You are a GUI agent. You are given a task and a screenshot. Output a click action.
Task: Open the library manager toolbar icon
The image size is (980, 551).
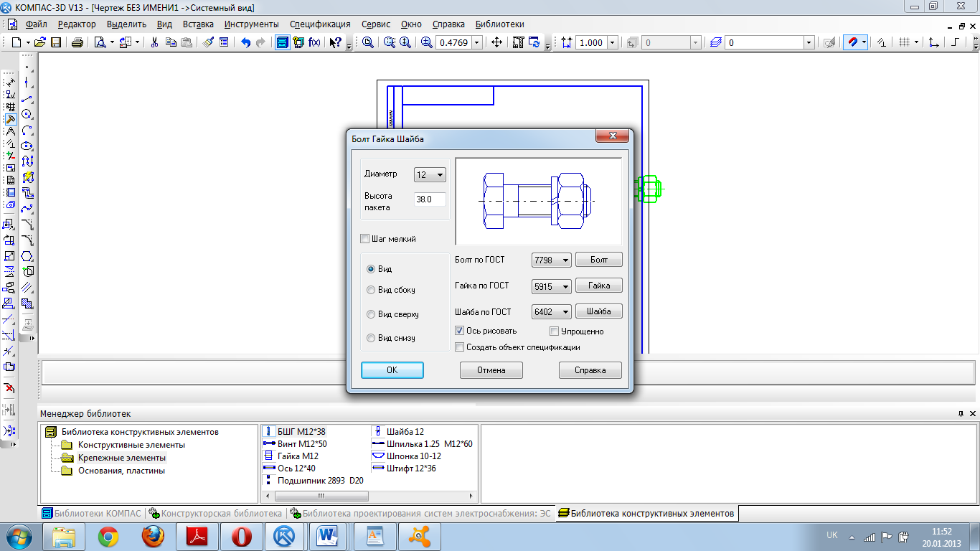point(283,42)
